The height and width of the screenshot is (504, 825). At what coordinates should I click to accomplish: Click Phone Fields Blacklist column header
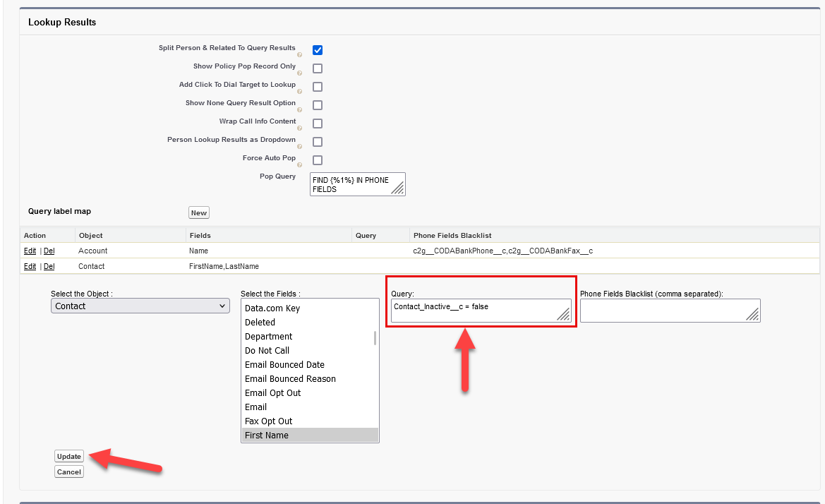(x=452, y=236)
